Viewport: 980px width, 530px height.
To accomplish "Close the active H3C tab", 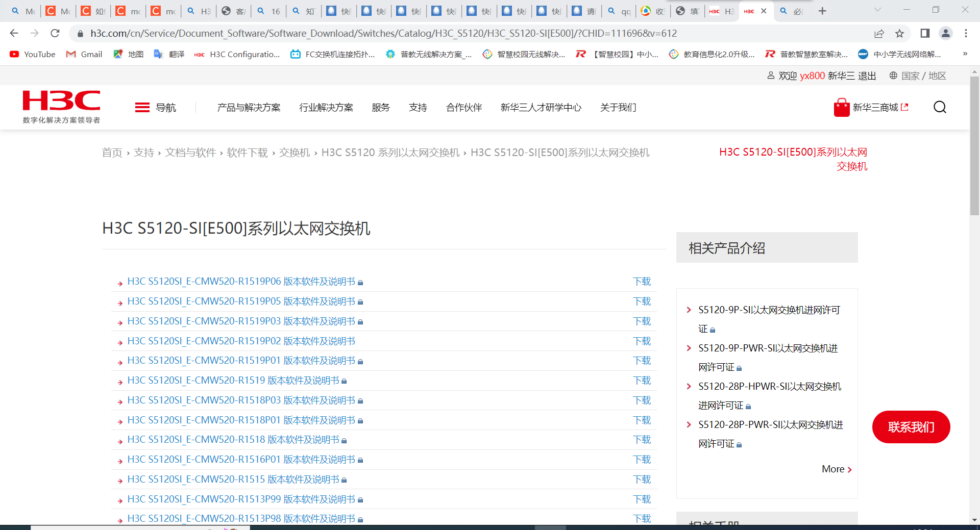I will point(764,11).
